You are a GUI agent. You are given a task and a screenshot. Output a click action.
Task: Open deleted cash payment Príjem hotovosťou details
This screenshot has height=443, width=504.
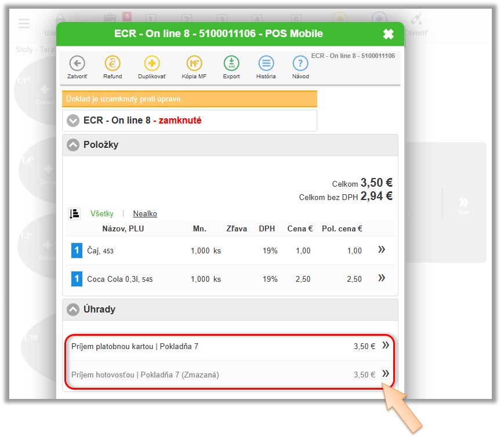[x=385, y=374]
